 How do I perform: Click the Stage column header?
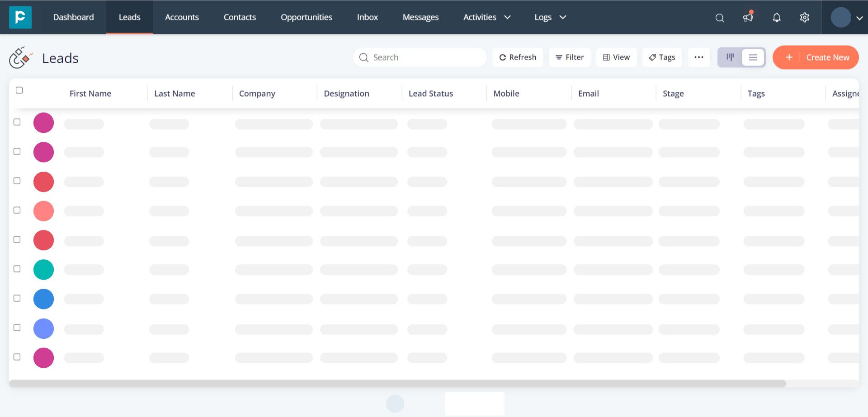click(x=673, y=94)
